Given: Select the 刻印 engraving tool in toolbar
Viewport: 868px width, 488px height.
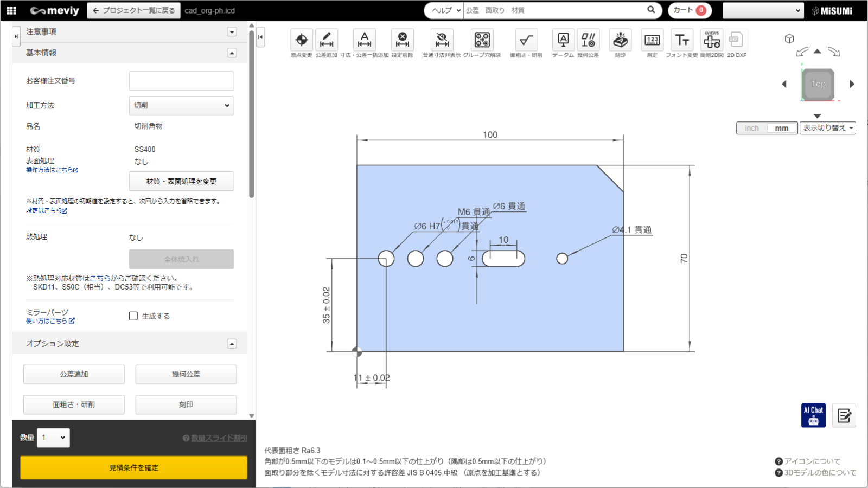Looking at the screenshot, I should tap(620, 40).
